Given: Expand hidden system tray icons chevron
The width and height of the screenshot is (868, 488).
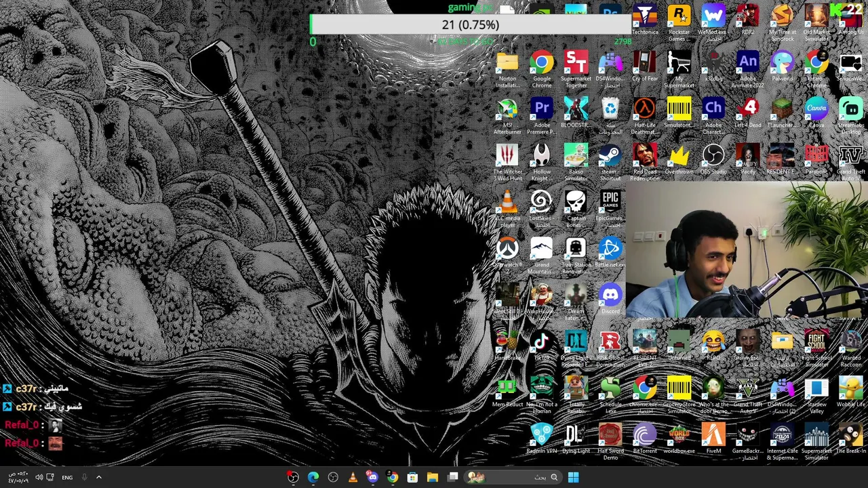Looking at the screenshot, I should click(x=98, y=477).
